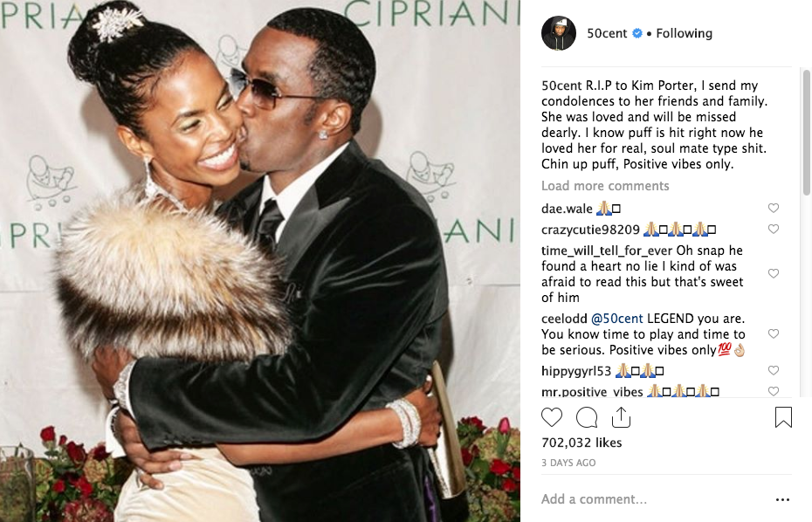Like dae.wale's comment
The image size is (812, 522).
(774, 208)
